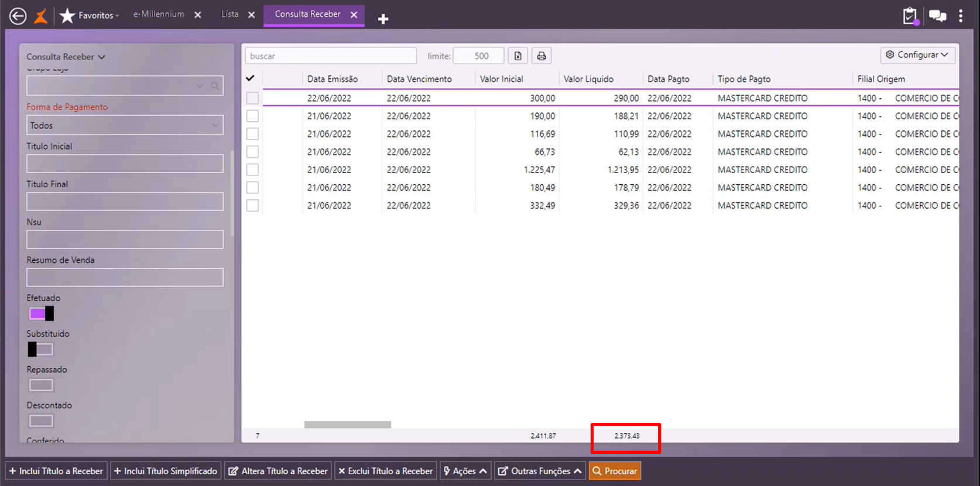This screenshot has height=486, width=980.
Task: Click Inclui Título a Receber button
Action: click(56, 471)
